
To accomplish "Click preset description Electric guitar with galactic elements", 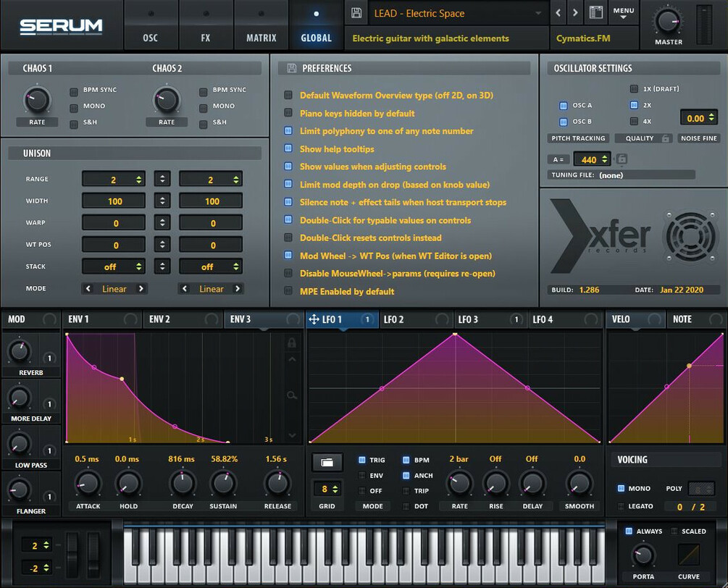I will (447, 38).
